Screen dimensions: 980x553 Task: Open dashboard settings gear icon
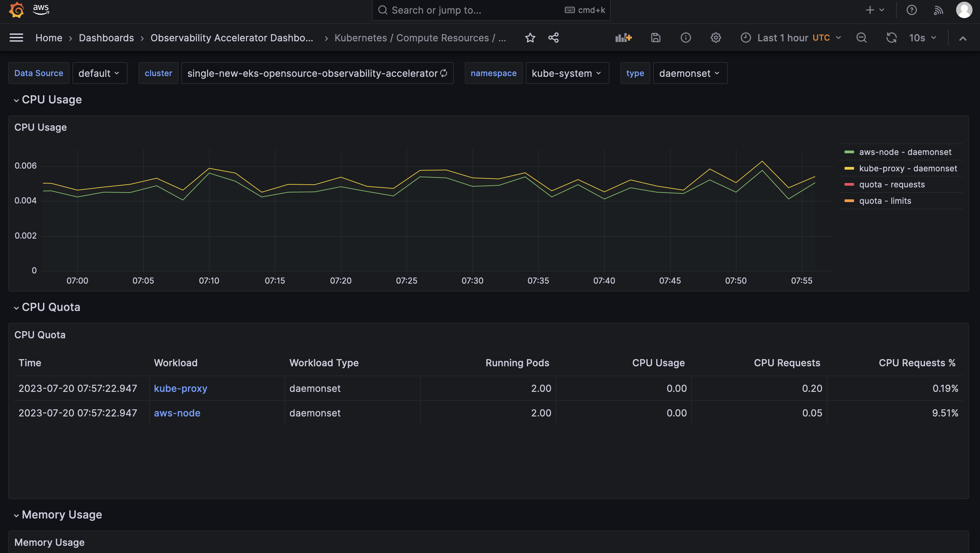click(x=716, y=38)
